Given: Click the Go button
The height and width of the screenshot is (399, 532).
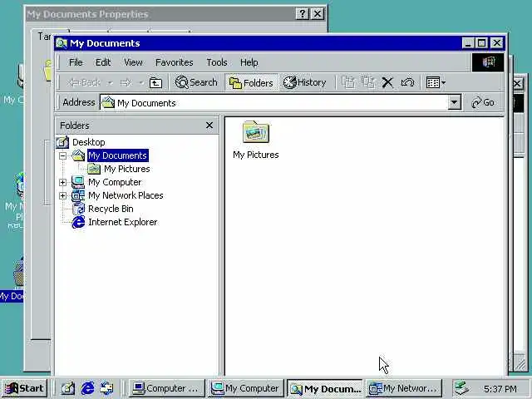Looking at the screenshot, I should point(483,102).
